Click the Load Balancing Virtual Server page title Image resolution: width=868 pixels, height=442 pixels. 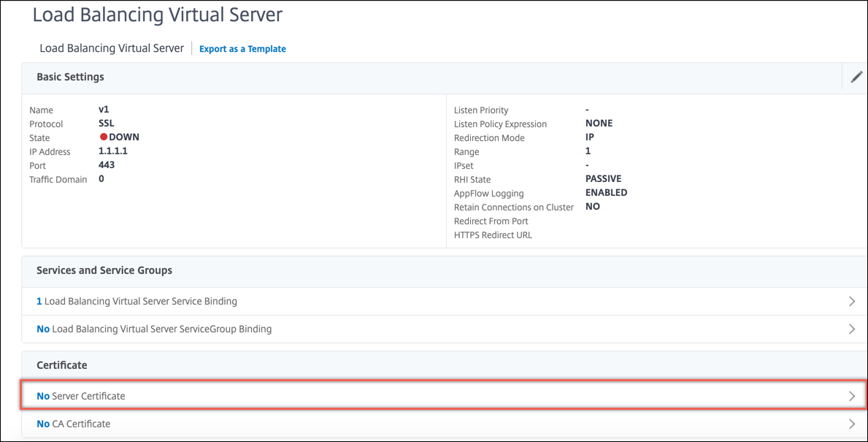pyautogui.click(x=158, y=15)
